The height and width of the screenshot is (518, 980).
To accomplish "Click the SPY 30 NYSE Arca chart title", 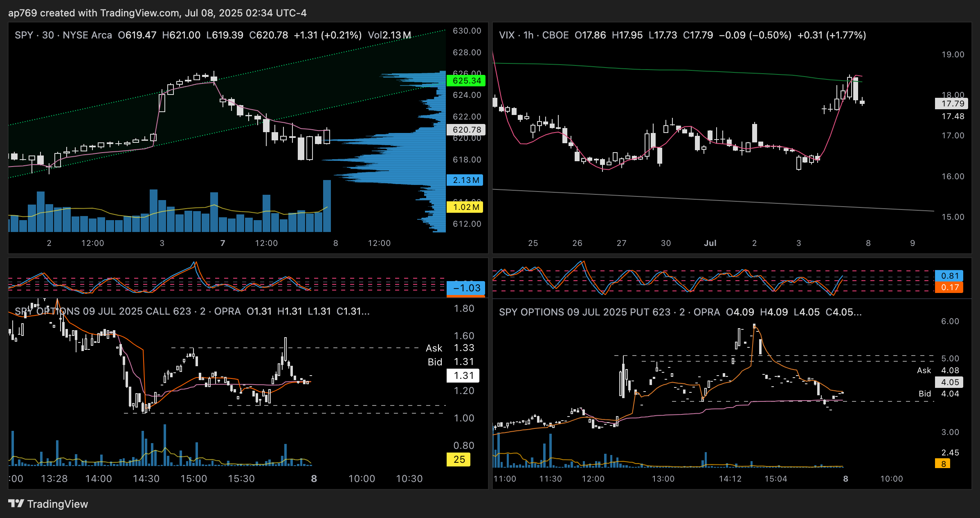I will [x=63, y=35].
